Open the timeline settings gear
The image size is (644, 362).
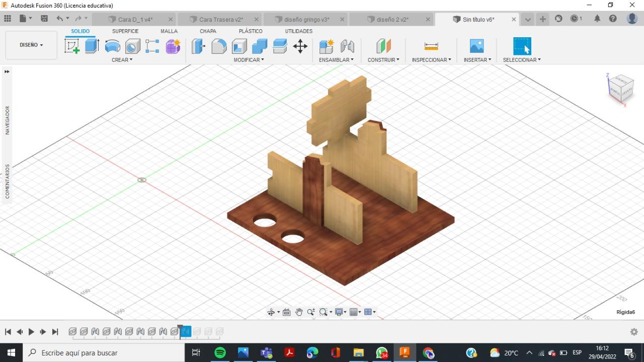(x=634, y=332)
